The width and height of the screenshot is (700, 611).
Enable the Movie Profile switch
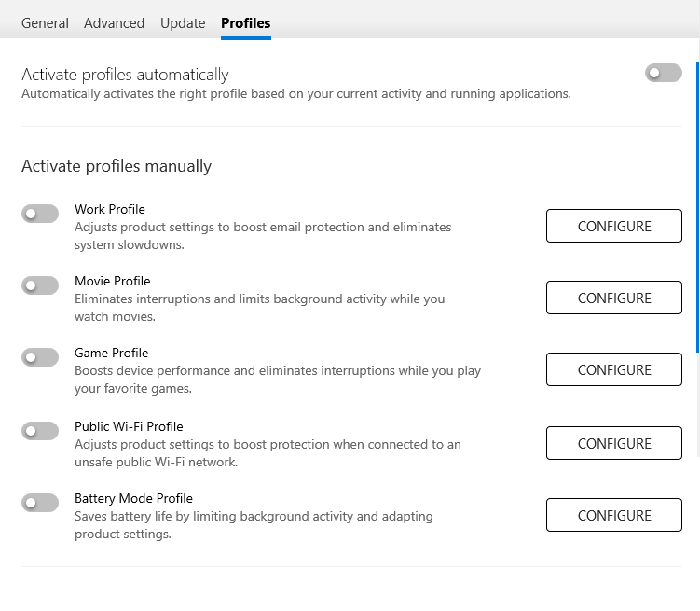40,286
